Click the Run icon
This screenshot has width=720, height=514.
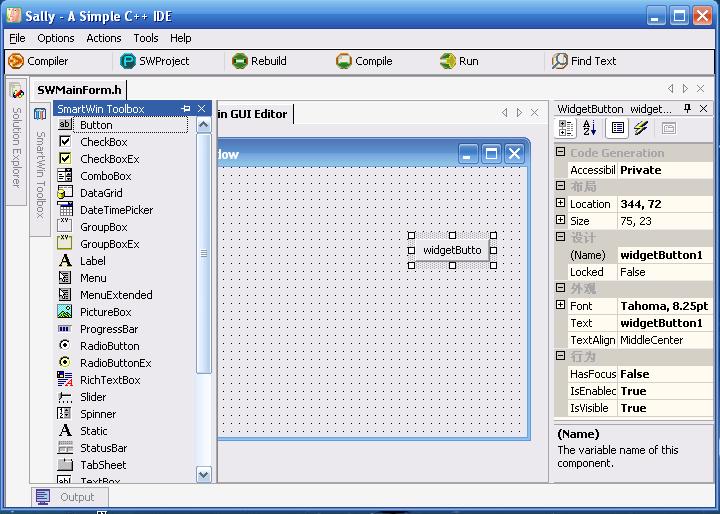click(x=448, y=61)
